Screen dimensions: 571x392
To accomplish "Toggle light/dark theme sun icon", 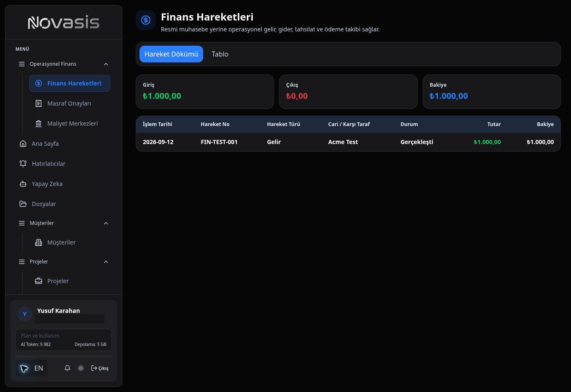I will click(x=81, y=368).
